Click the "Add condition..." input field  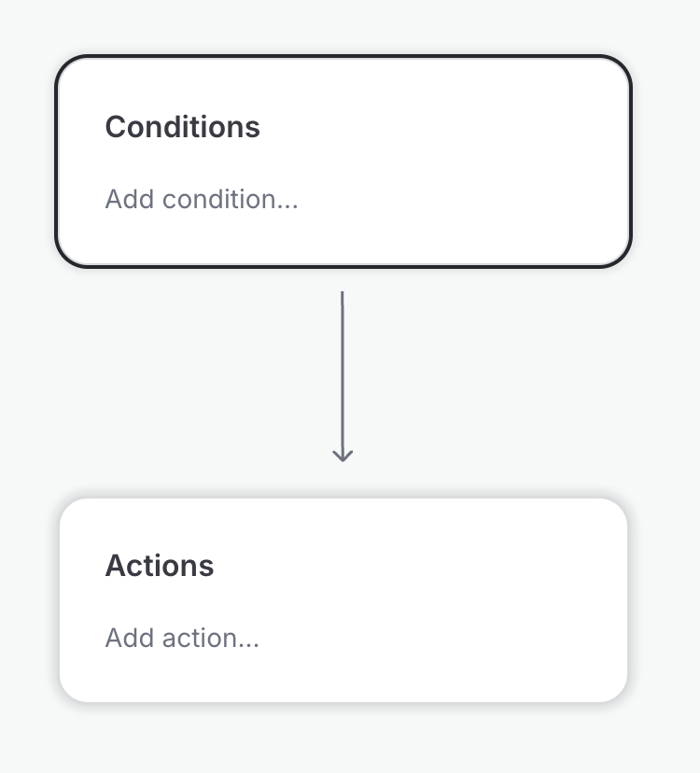click(202, 200)
